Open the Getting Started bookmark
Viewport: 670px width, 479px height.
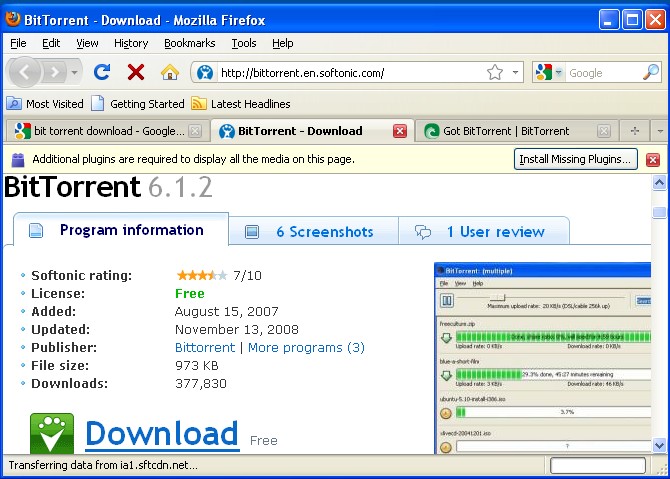[x=138, y=104]
